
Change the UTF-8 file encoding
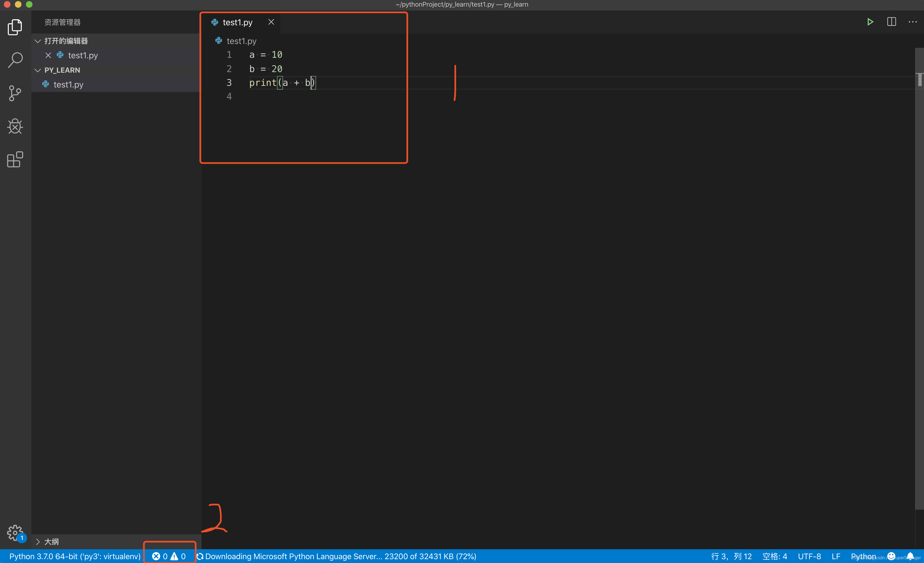[x=809, y=556]
